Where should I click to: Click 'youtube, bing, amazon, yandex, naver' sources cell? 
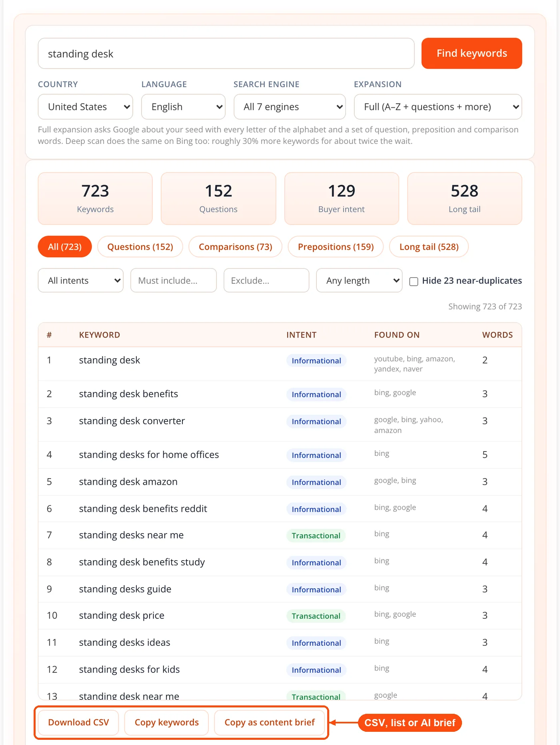point(414,364)
